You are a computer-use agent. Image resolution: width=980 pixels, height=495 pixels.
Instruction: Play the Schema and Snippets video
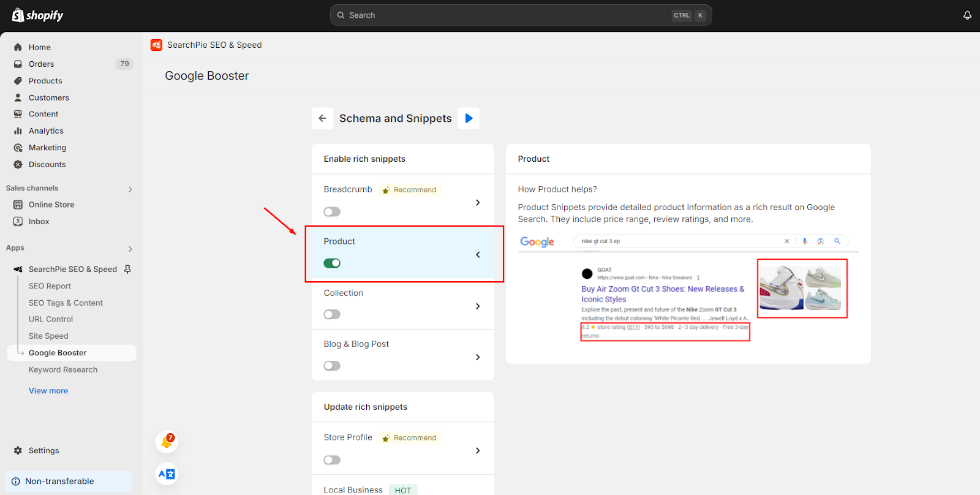coord(469,118)
